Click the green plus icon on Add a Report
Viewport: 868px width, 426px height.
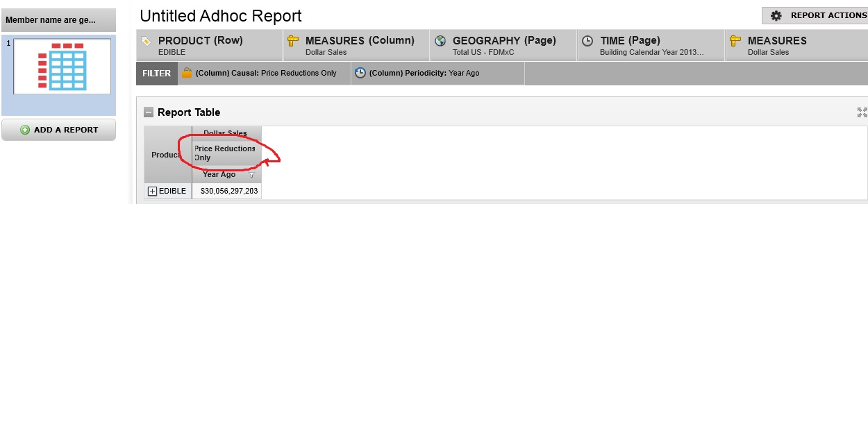(x=25, y=130)
